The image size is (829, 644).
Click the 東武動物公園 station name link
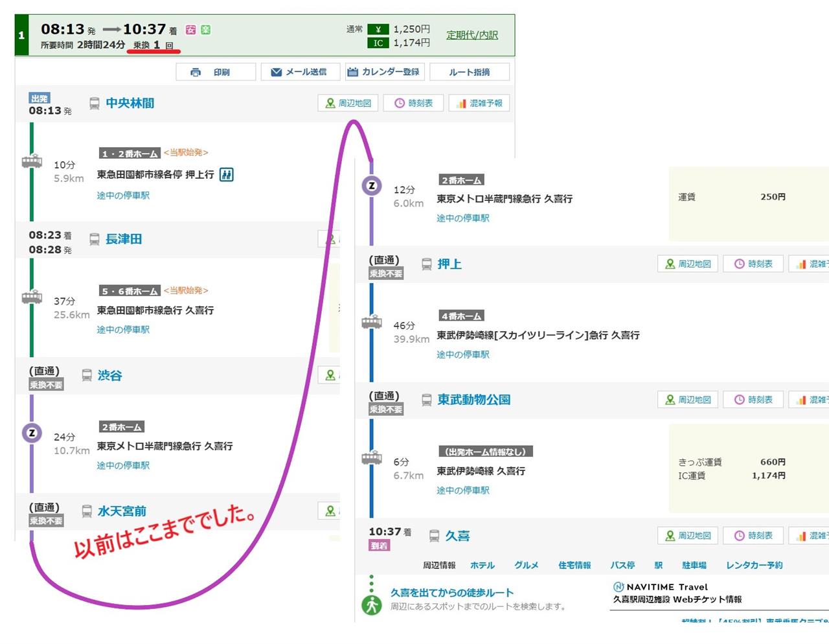coord(474,400)
